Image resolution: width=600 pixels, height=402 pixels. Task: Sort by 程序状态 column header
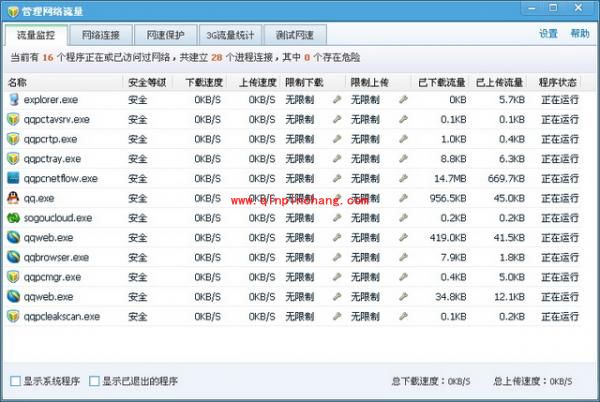click(558, 82)
